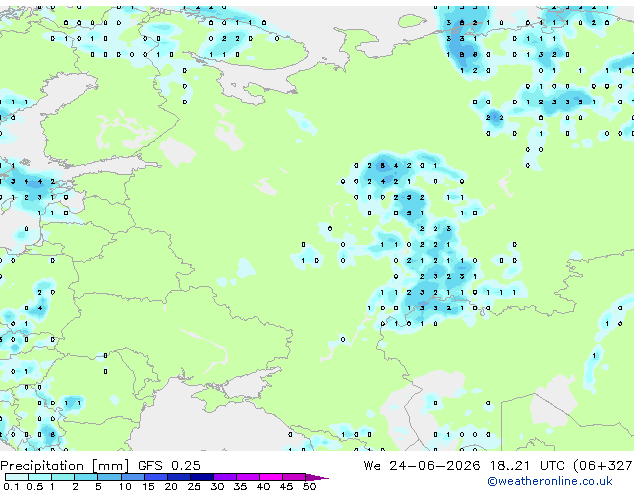This screenshot has width=634, height=490.
Task: Choose the 35–40 mm legend swatch
Action: pos(248,477)
